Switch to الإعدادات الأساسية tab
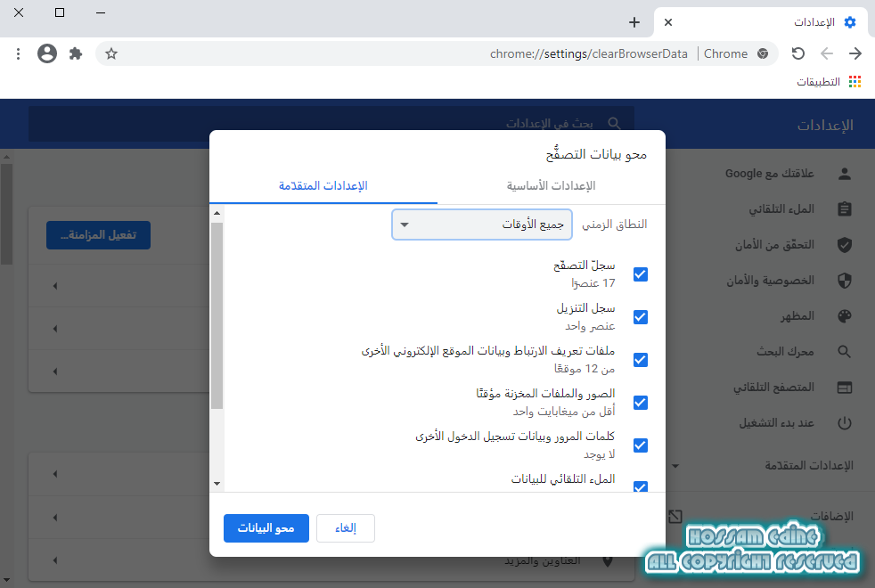The height and width of the screenshot is (588, 875). tap(551, 186)
